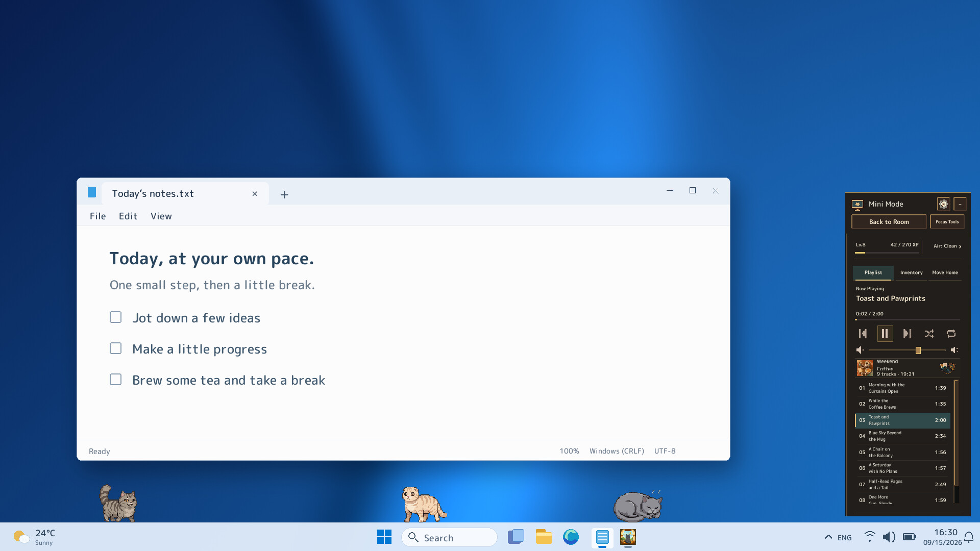Open the Edit menu in Notepad
Viewport: 980px width, 551px height.
pyautogui.click(x=128, y=216)
